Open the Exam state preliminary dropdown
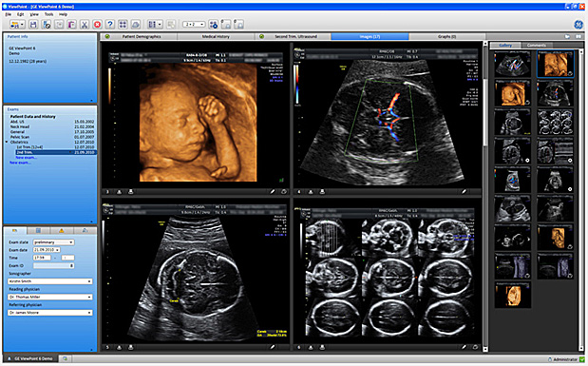 (x=53, y=242)
